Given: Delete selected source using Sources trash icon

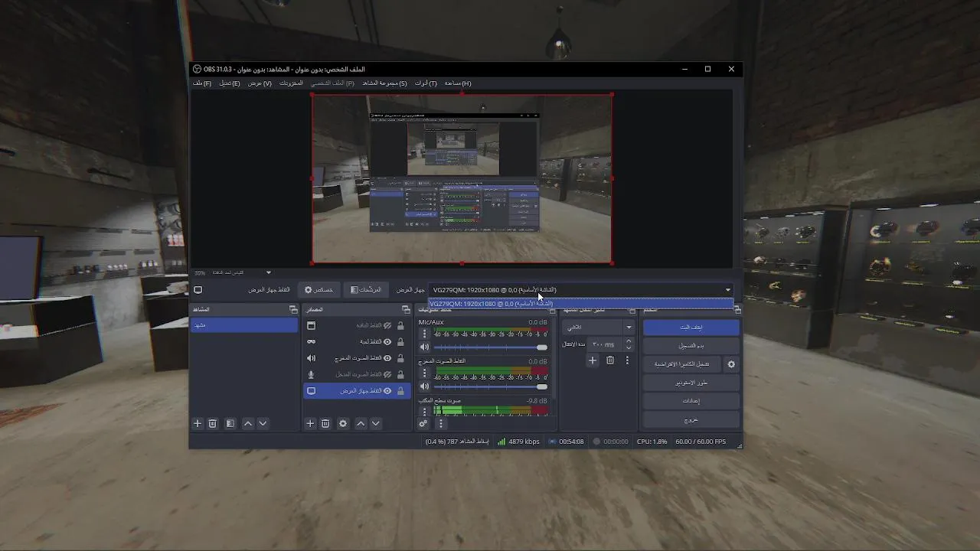Looking at the screenshot, I should pyautogui.click(x=325, y=423).
